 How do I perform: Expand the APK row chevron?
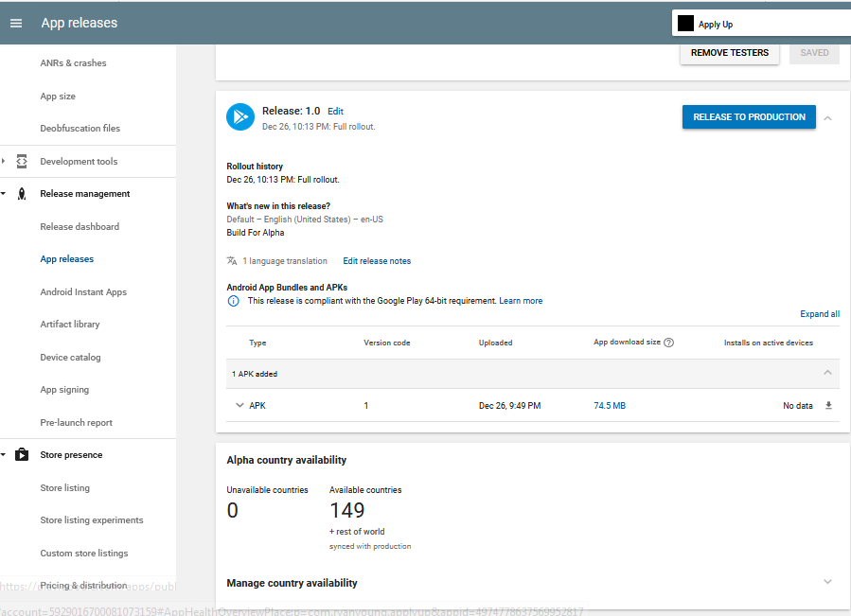pos(240,405)
